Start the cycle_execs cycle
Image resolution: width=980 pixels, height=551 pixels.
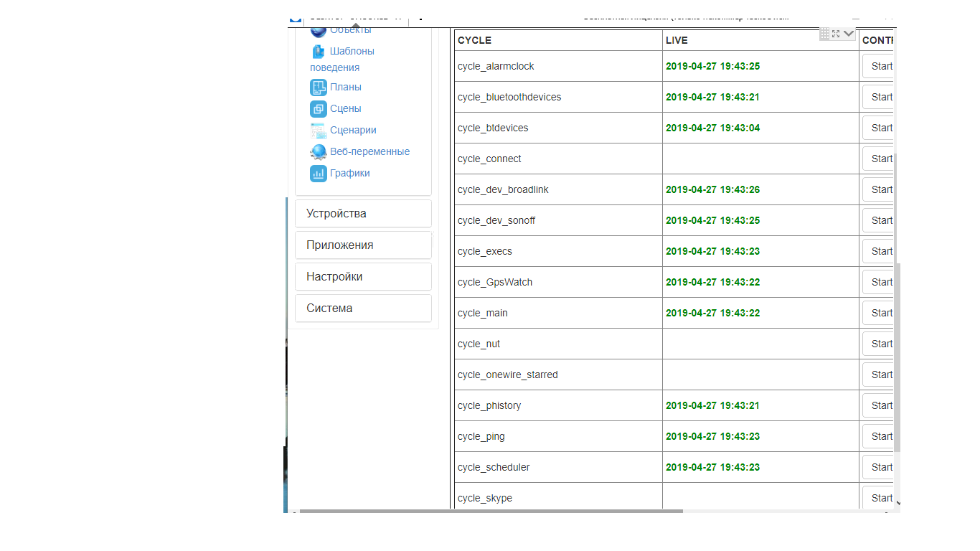point(878,251)
